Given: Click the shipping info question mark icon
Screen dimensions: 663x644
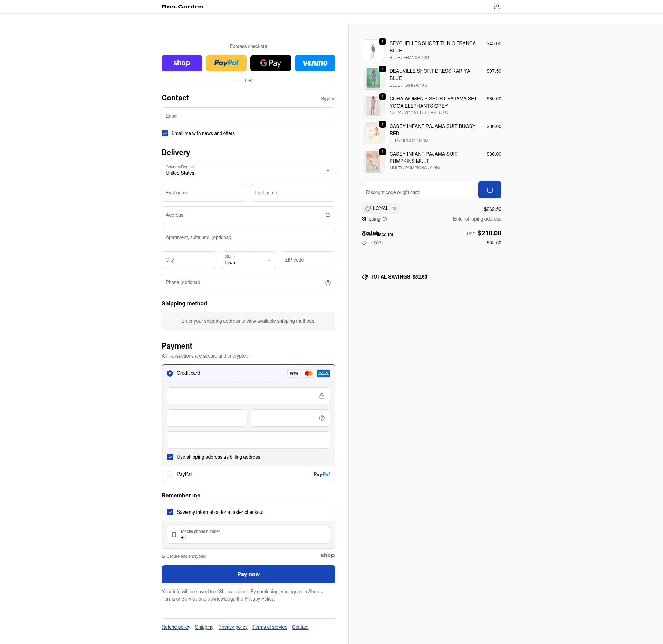Looking at the screenshot, I should (385, 219).
